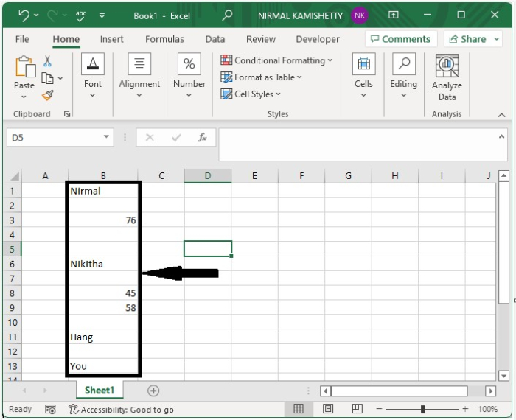Click vertical scrollbar down arrow
Image resolution: width=516 pixels, height=420 pixels.
(x=503, y=376)
